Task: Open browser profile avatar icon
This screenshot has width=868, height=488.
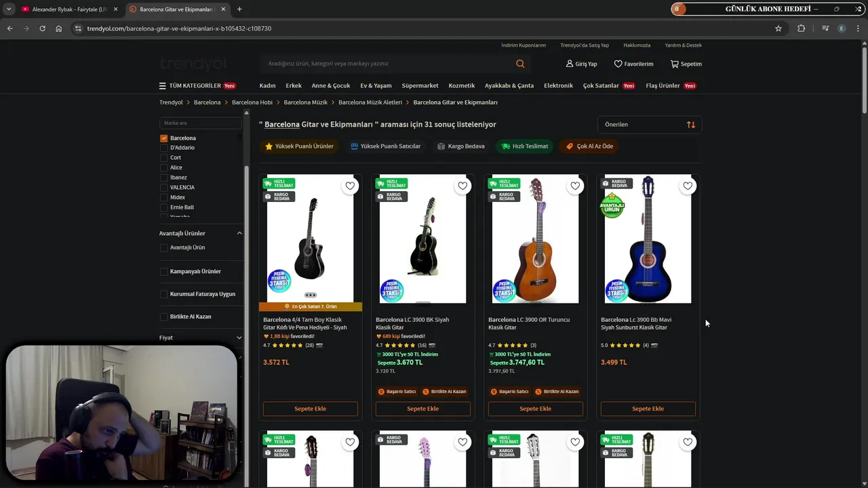Action: (842, 28)
